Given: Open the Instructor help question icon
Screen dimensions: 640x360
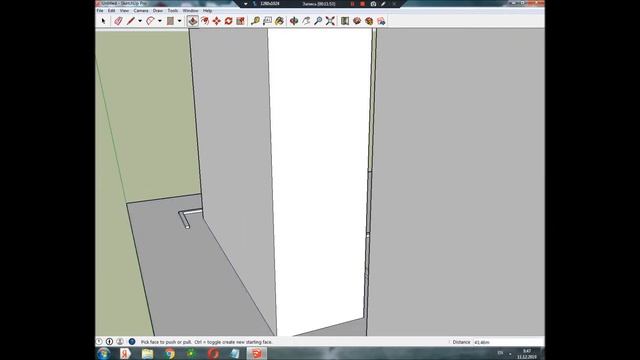Looking at the screenshot, I should [x=132, y=341].
